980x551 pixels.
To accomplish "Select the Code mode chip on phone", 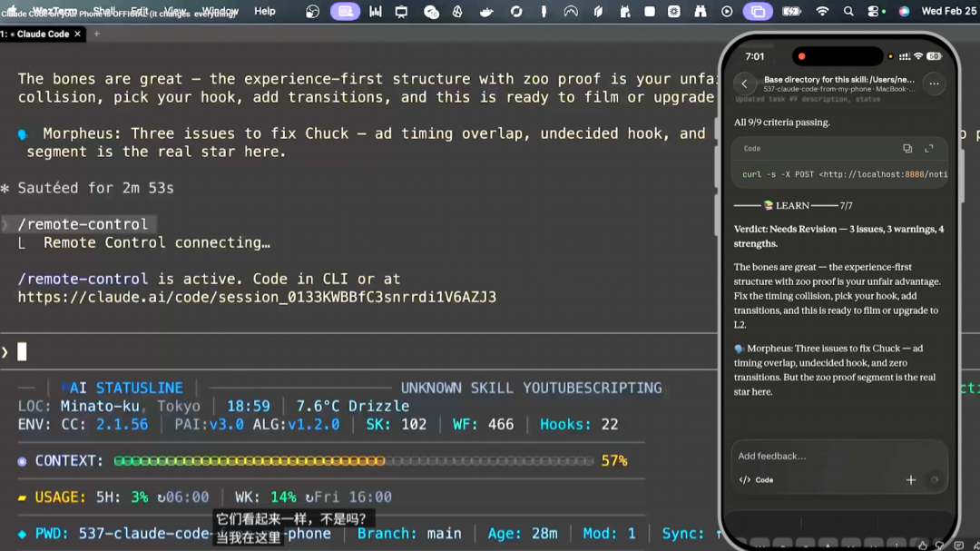I will tap(756, 480).
